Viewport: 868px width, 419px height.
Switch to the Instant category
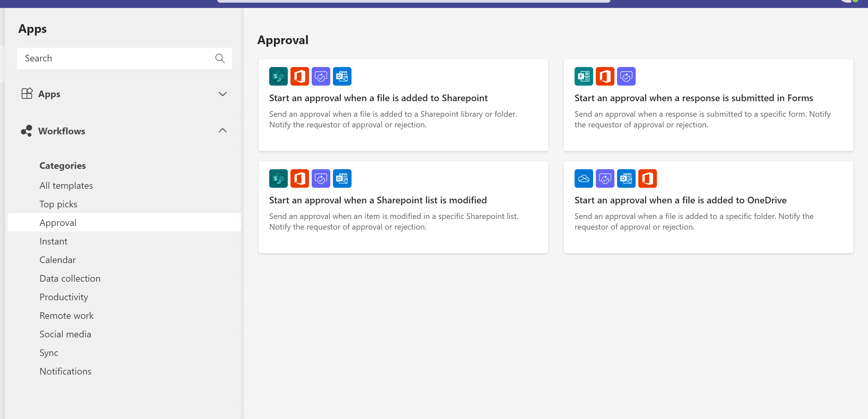(x=53, y=241)
